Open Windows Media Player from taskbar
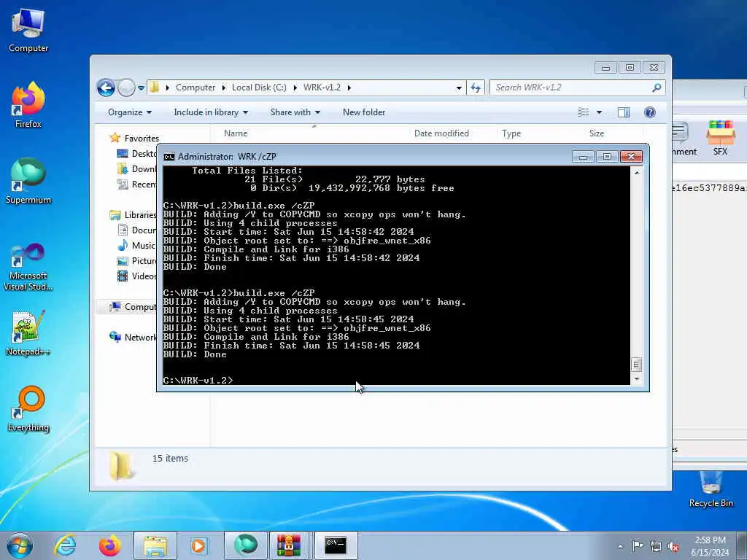 tap(200, 545)
